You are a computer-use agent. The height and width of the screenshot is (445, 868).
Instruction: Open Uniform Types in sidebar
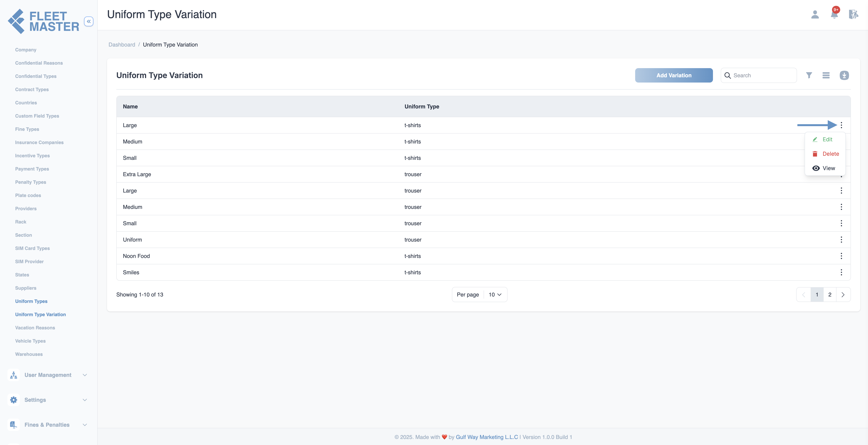[x=31, y=301]
